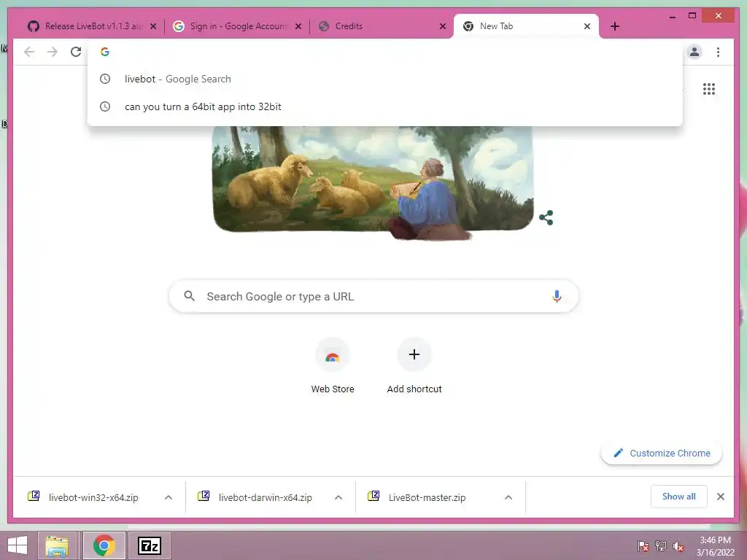Expand options for livebot-darwin-x64.zip download
Image resolution: width=747 pixels, height=560 pixels.
[338, 497]
